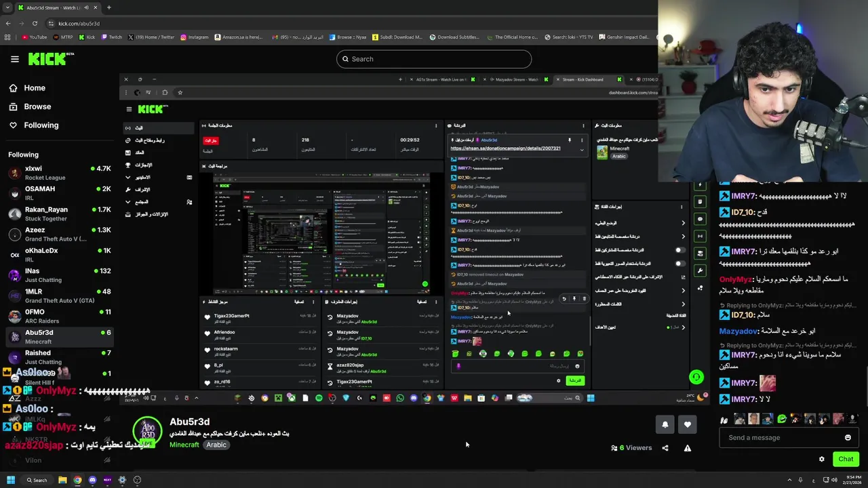This screenshot has width=868, height=488.
Task: Open Azeez Grand Theft Auto channel
Action: click(x=59, y=235)
